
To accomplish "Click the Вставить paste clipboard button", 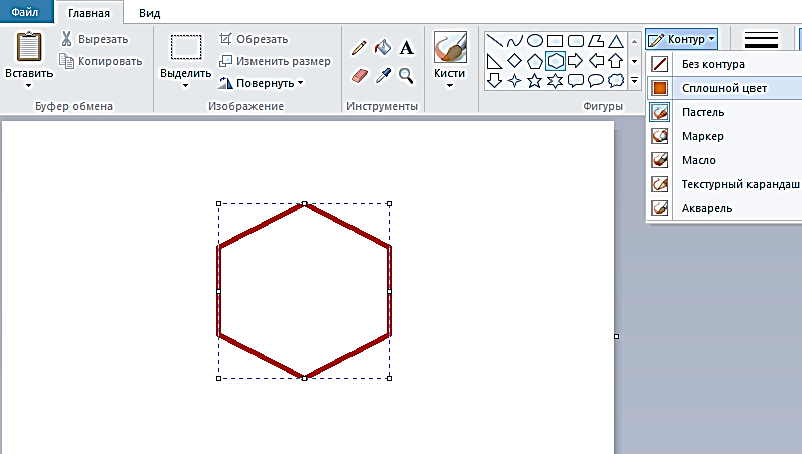I will 29,47.
